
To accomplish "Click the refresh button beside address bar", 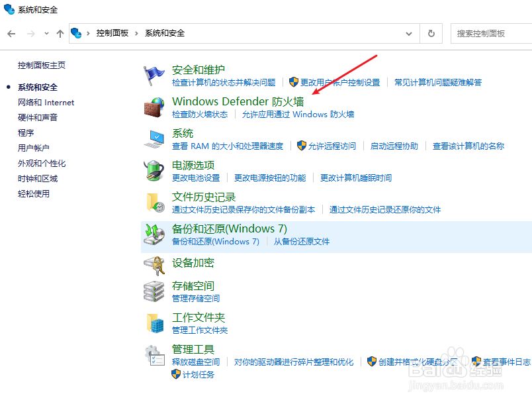I will coord(431,33).
